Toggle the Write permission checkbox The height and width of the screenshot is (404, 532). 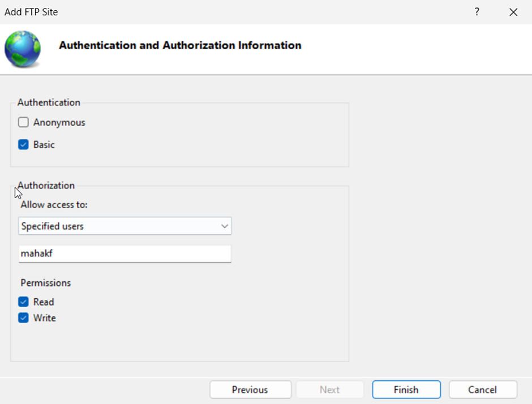(x=23, y=318)
